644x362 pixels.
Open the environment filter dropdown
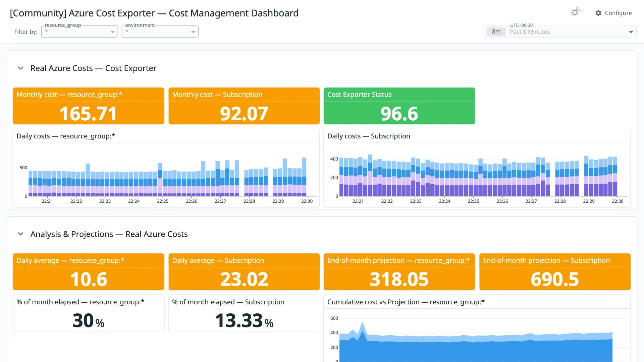160,32
